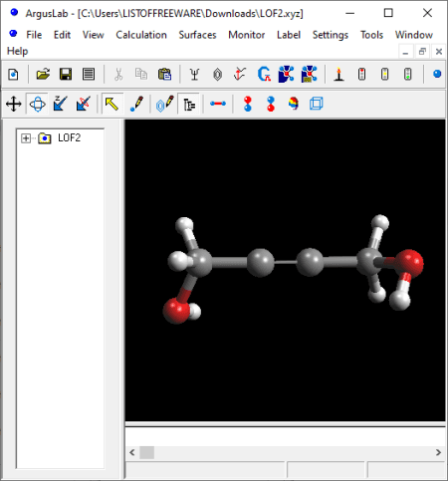Screen dimensions: 448x481
Task: Toggle the molecule tree view button
Action: point(189,104)
